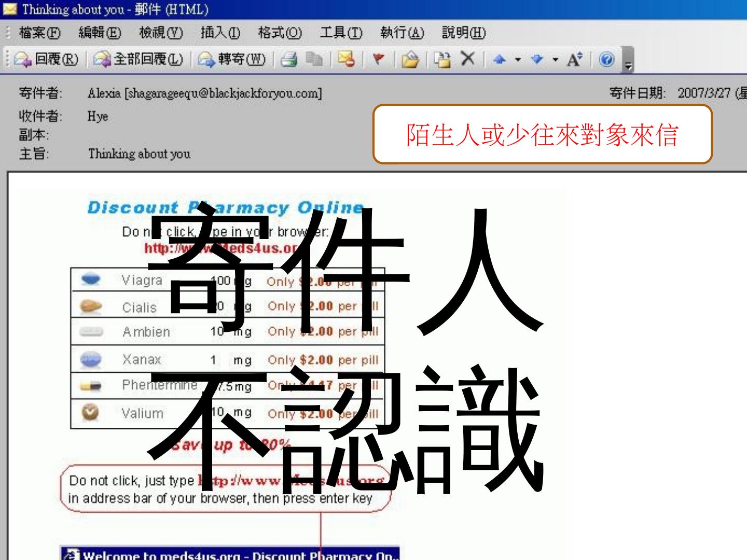Viewport: 747px width, 560px height.
Task: Click "Only $2.00 per pill" in the Ambien row
Action: click(323, 332)
